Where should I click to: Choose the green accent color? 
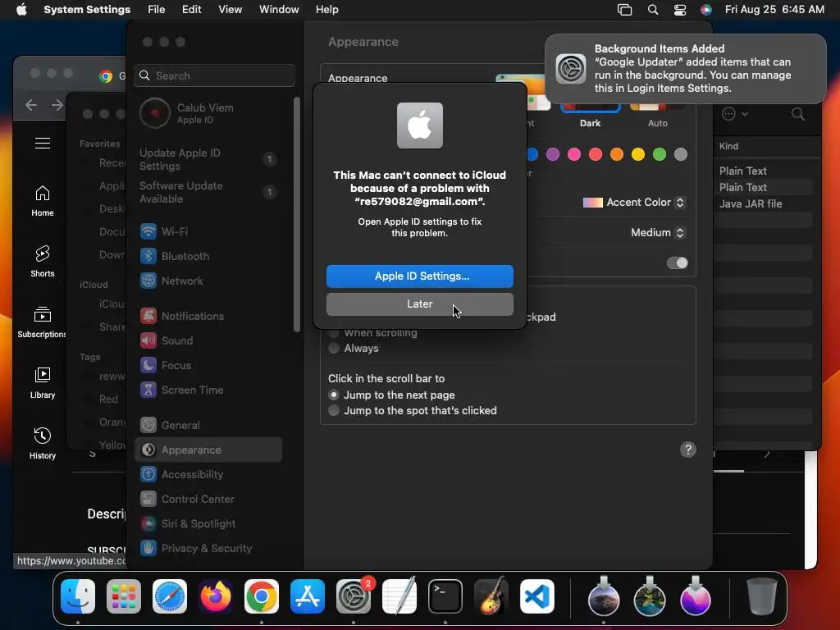[x=660, y=154]
